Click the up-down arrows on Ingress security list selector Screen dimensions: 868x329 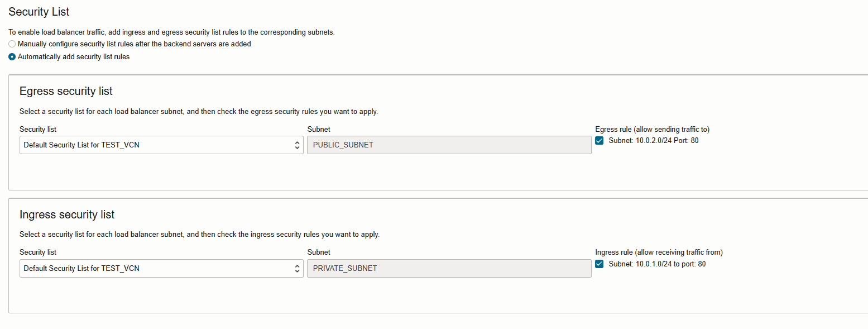298,269
